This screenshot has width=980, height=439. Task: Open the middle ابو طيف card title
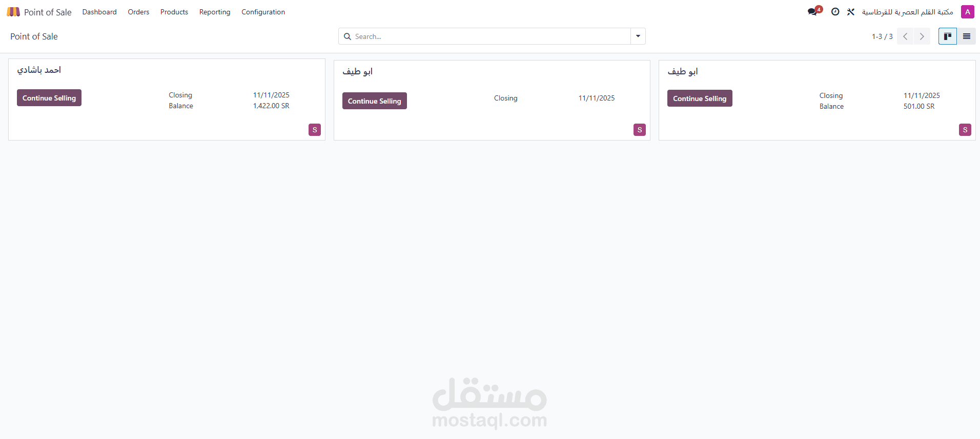point(357,71)
